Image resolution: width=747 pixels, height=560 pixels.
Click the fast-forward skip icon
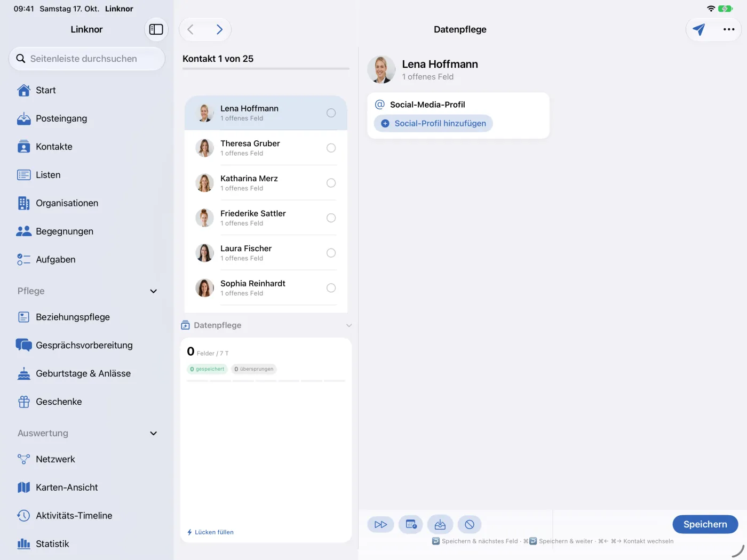(x=381, y=525)
